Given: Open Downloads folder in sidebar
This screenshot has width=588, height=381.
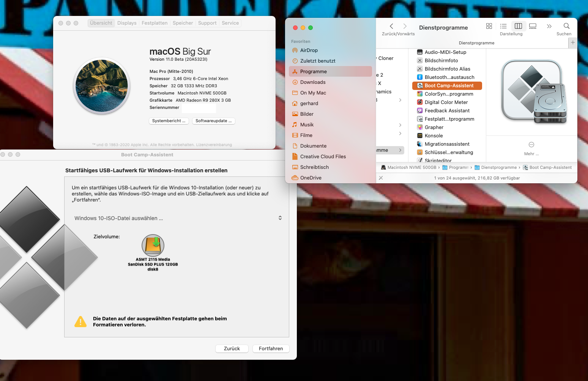Looking at the screenshot, I should 330,82.
